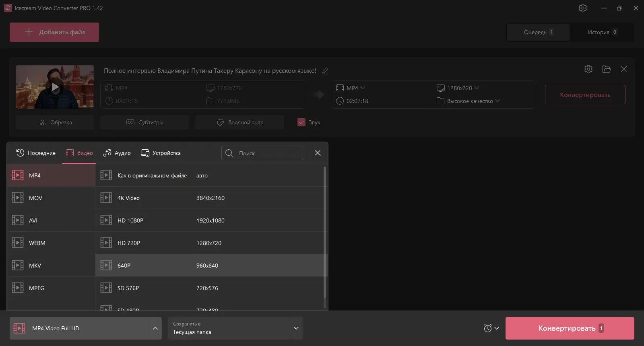Screen dimensions: 644x346
Task: Switch to the Аудио tab
Action: [x=117, y=153]
